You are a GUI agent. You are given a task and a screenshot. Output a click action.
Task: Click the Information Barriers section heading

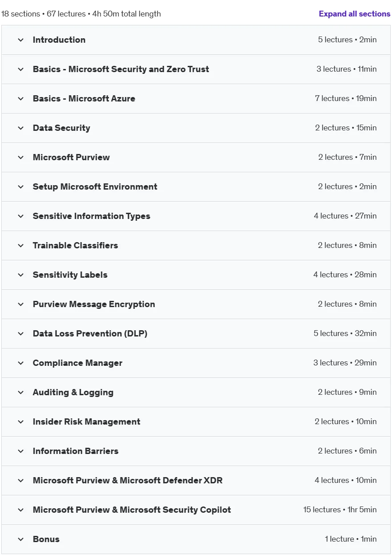(x=76, y=451)
